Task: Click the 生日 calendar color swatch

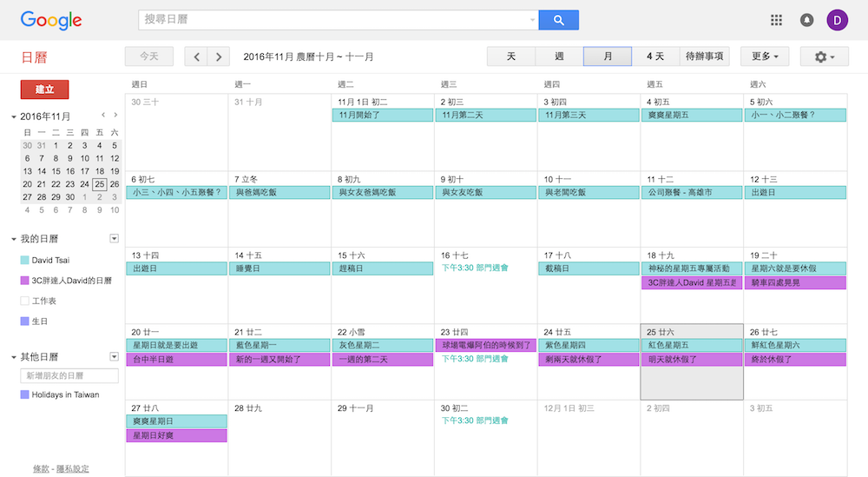Action: 24,321
